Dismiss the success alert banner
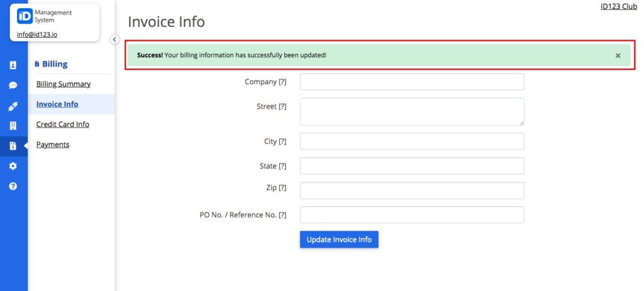Image resolution: width=644 pixels, height=291 pixels. (618, 55)
